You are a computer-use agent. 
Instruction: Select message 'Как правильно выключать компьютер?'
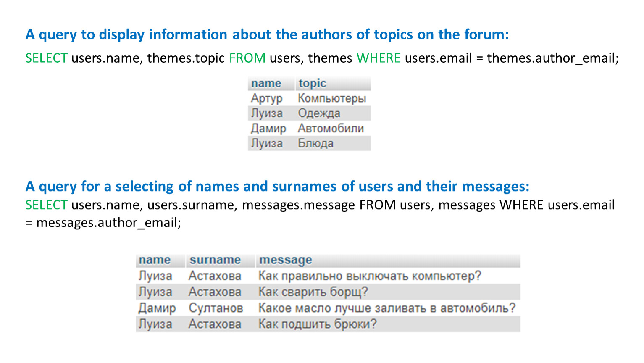[370, 276]
